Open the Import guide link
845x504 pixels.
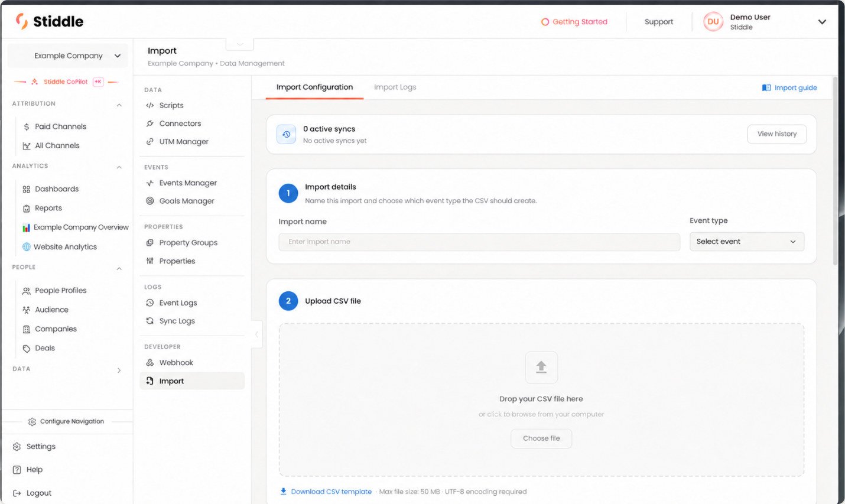(789, 88)
